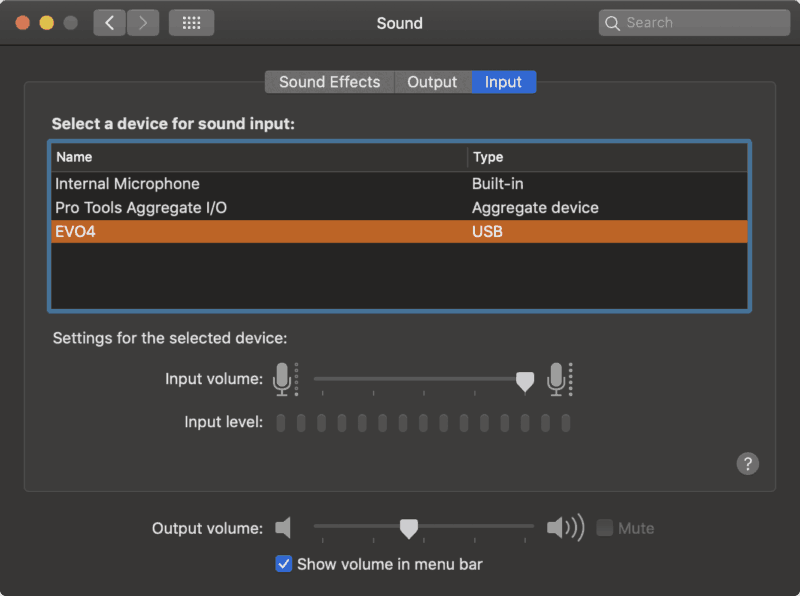Show all preferences grid icon

coord(191,23)
